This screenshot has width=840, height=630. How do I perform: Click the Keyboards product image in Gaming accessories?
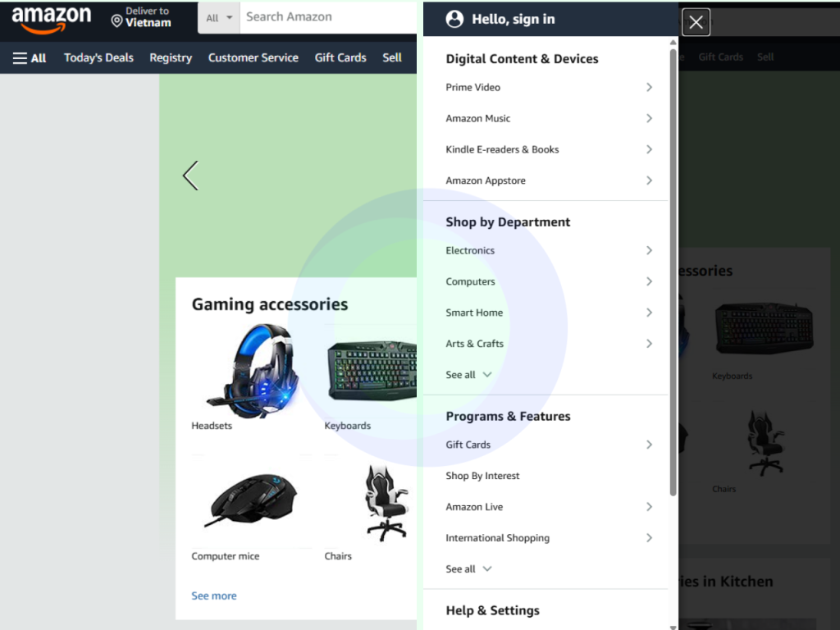372,371
